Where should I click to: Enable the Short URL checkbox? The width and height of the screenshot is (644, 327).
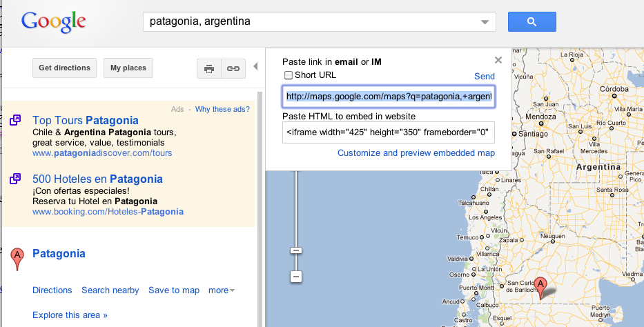pos(289,75)
